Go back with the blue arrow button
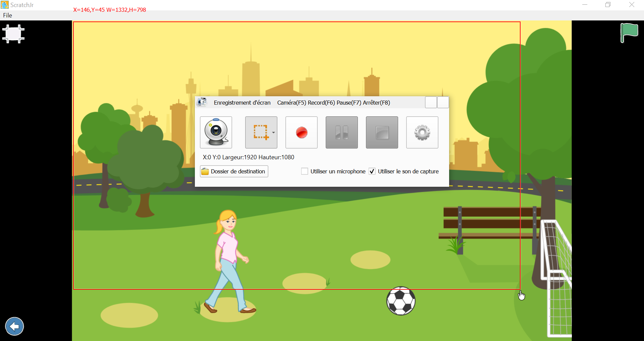Viewport: 644px width, 341px height. [x=14, y=326]
